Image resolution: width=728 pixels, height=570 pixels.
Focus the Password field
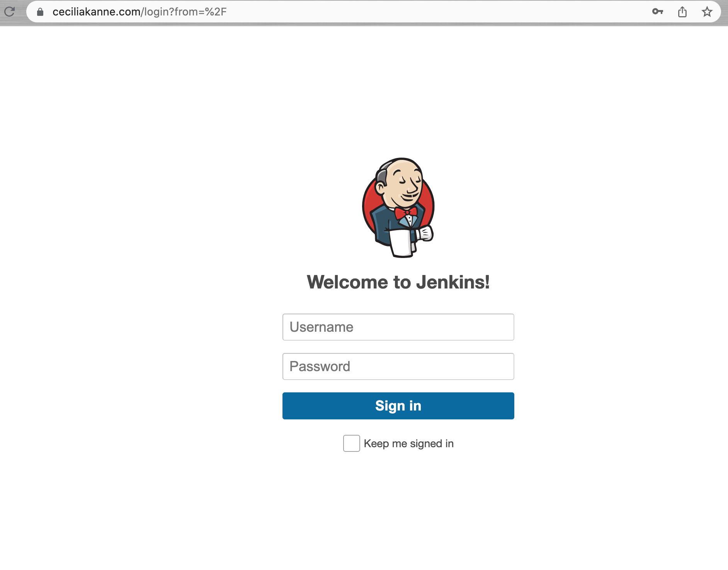(398, 366)
